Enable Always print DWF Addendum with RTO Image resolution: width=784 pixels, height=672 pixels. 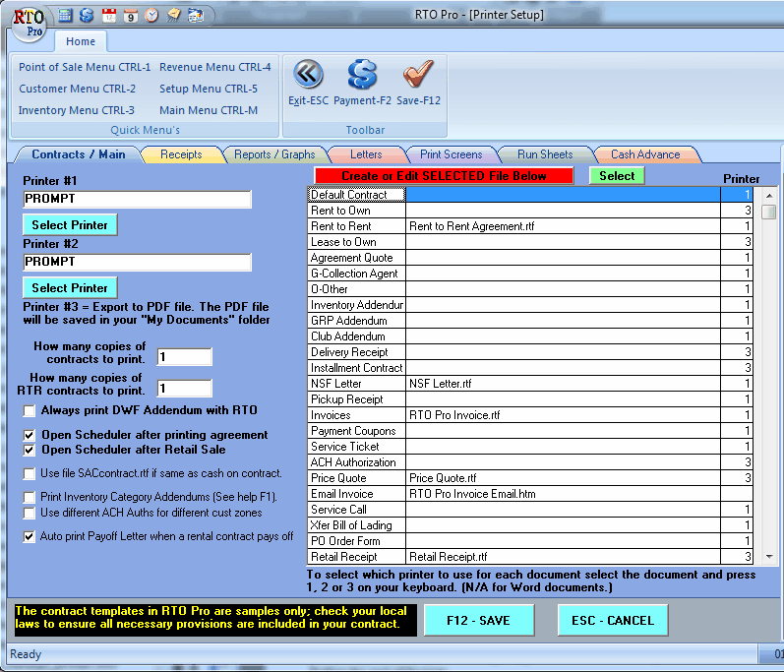click(x=30, y=410)
